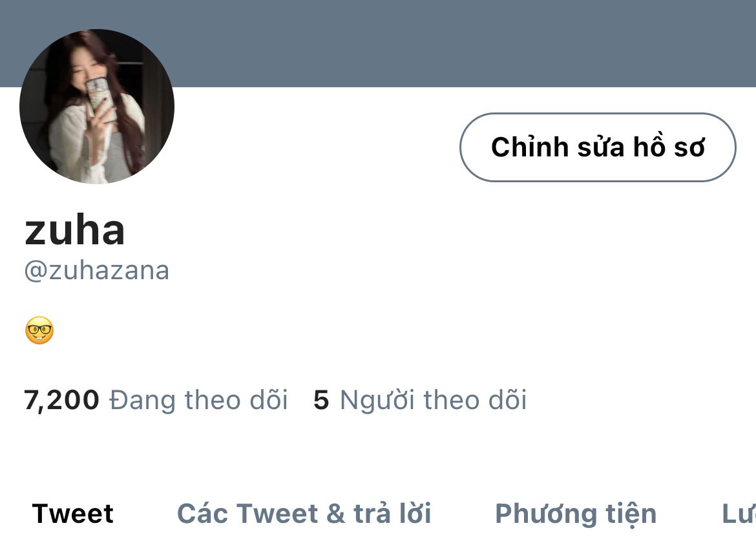Open the Đang theo dõi list label
756x550 pixels.
[x=198, y=400]
